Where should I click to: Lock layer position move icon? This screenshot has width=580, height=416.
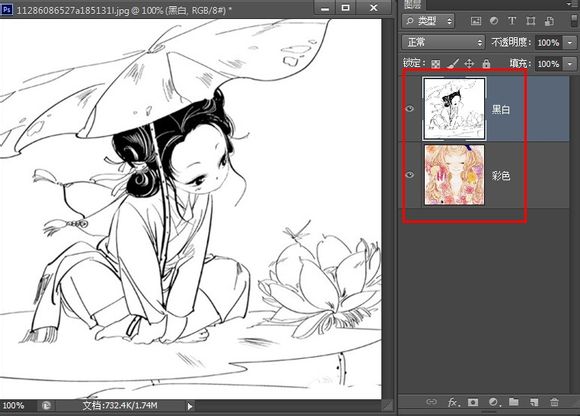click(x=469, y=64)
